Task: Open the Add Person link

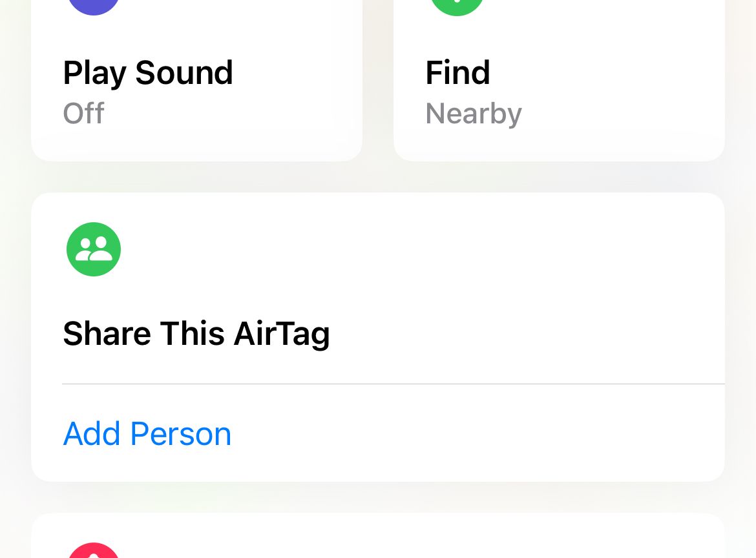Action: [147, 433]
